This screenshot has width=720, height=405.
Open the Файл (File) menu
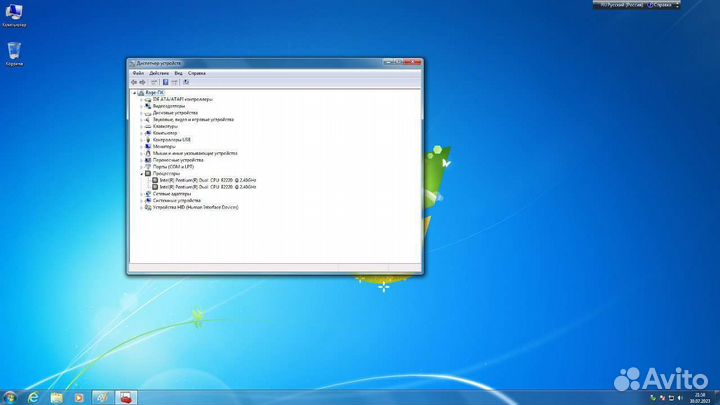[138, 73]
